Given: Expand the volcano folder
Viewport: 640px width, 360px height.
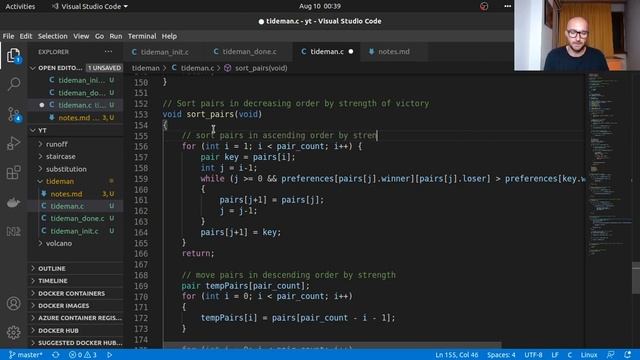Looking at the screenshot, I should 58,243.
